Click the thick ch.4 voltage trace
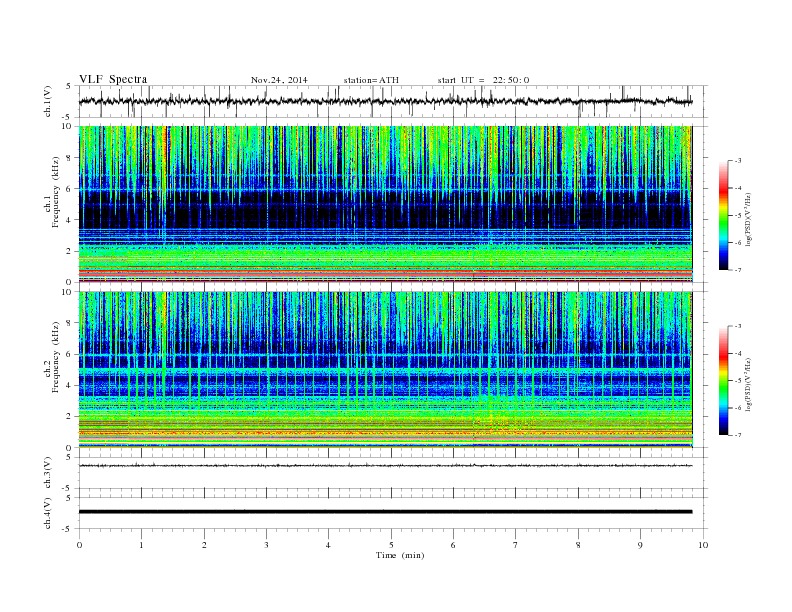Viewport: 792px width, 612px height. (385, 512)
